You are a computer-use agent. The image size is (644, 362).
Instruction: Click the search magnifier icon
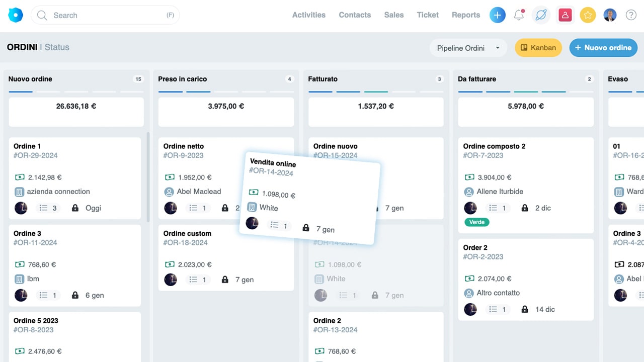(x=42, y=15)
